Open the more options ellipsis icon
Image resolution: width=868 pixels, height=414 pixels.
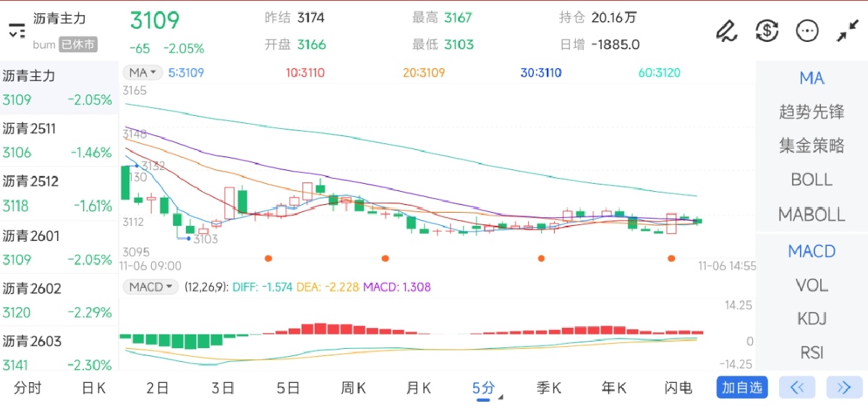point(807,30)
